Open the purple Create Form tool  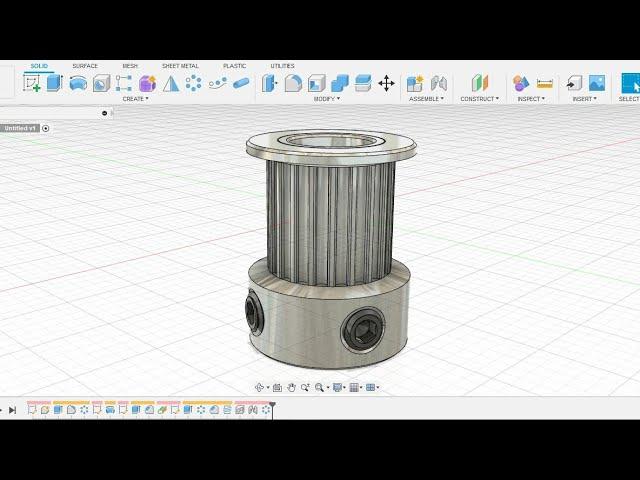[x=147, y=83]
